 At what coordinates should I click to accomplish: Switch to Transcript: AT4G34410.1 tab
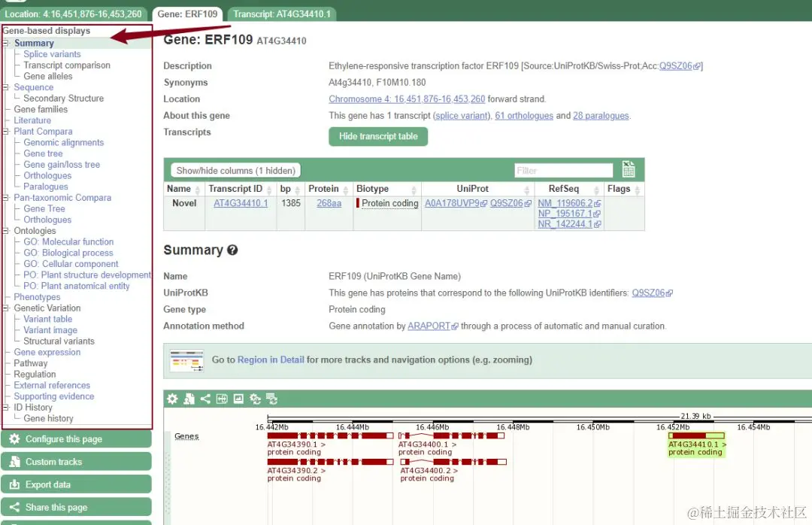[282, 14]
